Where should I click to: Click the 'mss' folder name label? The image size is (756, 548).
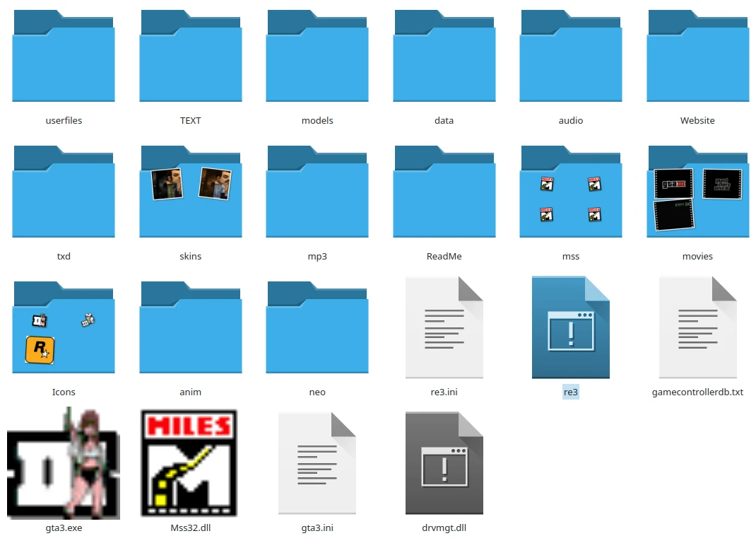point(571,256)
